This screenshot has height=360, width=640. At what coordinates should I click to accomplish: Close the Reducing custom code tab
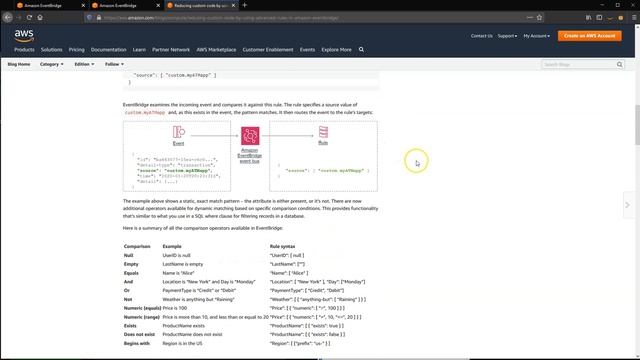coord(233,5)
